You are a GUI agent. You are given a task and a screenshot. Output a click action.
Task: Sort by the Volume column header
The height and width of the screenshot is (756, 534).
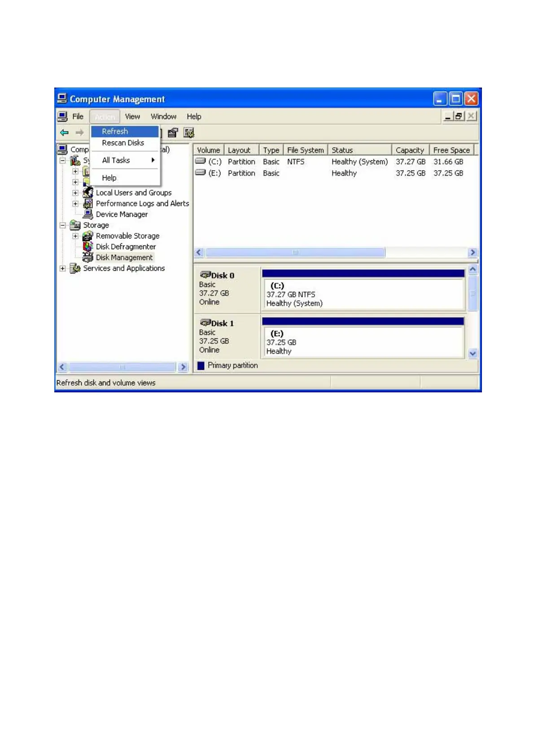(209, 150)
